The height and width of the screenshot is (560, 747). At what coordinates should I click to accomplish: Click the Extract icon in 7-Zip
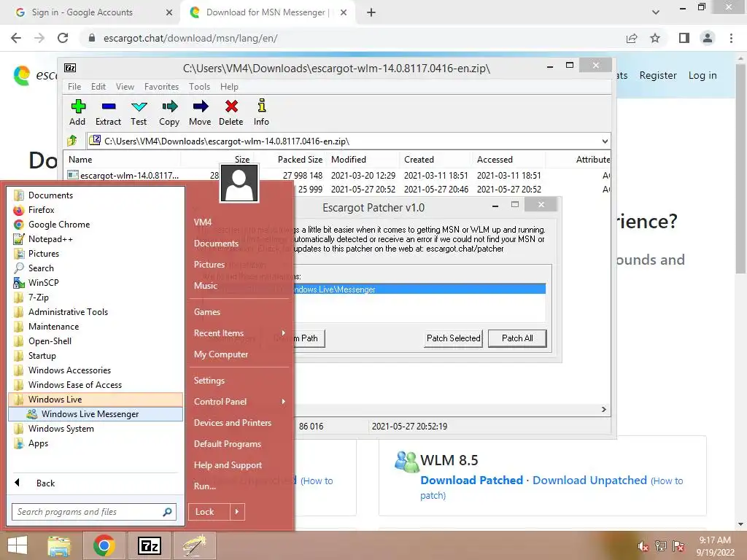tap(109, 106)
